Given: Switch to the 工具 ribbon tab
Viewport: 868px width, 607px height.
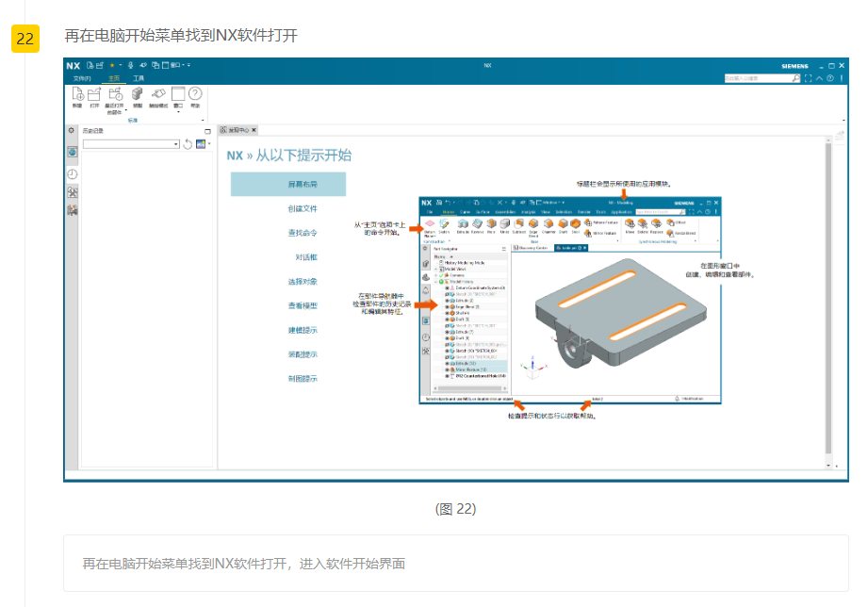Looking at the screenshot, I should tap(139, 78).
